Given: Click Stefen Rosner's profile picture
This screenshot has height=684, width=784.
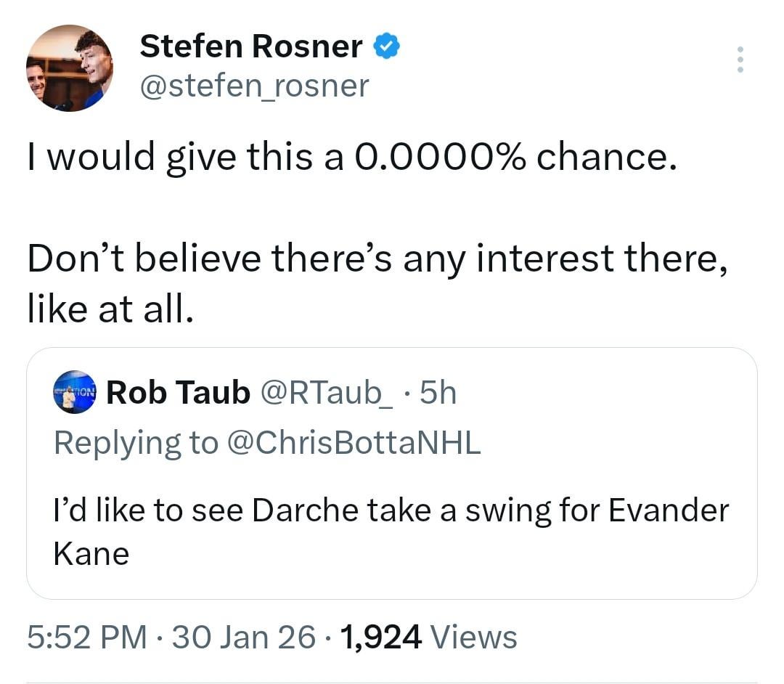Looking at the screenshot, I should point(70,68).
